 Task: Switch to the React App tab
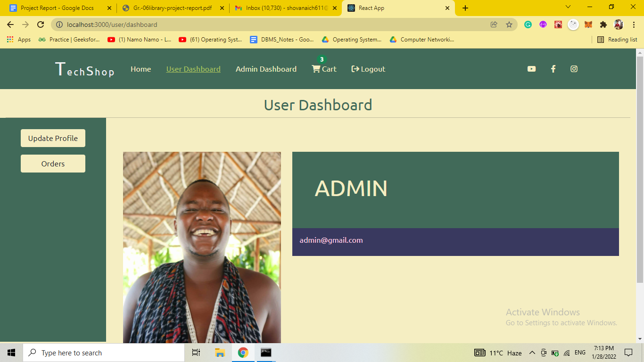[x=387, y=8]
